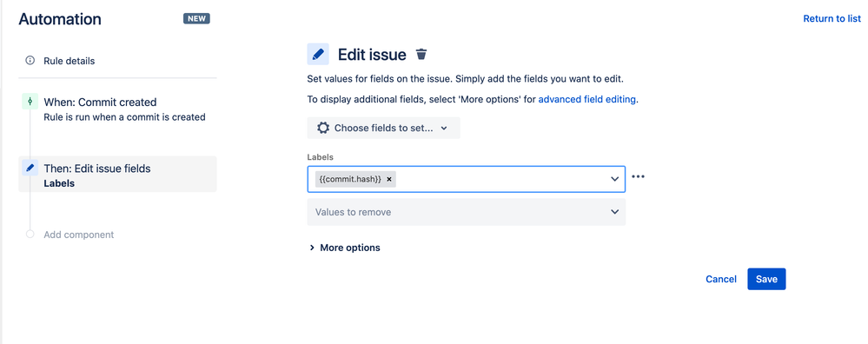The image size is (868, 344).
Task: Expand the Labels field dropdown arrow
Action: [614, 179]
